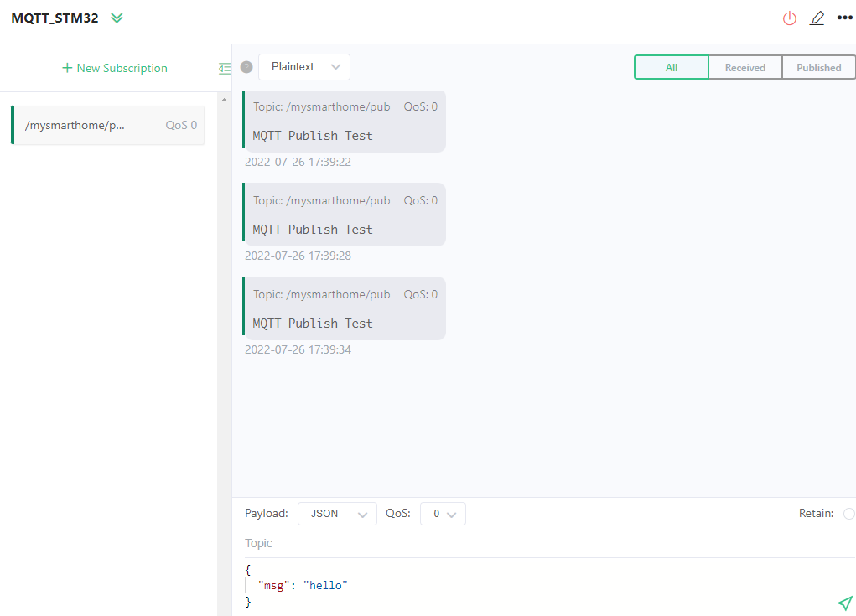Click the red power disconnect icon
Viewport: 856px width, 616px height.
pos(789,18)
